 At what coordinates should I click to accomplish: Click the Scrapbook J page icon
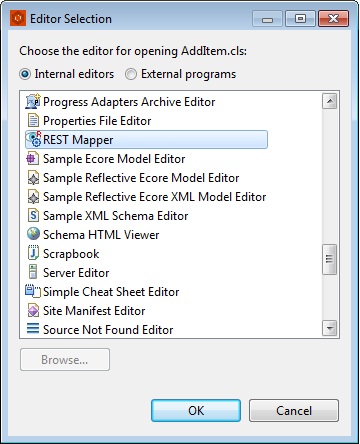tap(33, 253)
